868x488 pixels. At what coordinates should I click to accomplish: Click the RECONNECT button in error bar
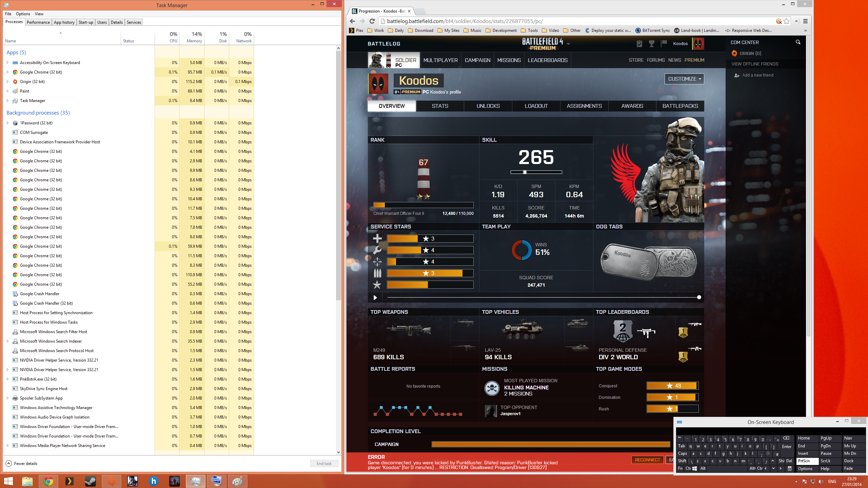(x=647, y=460)
